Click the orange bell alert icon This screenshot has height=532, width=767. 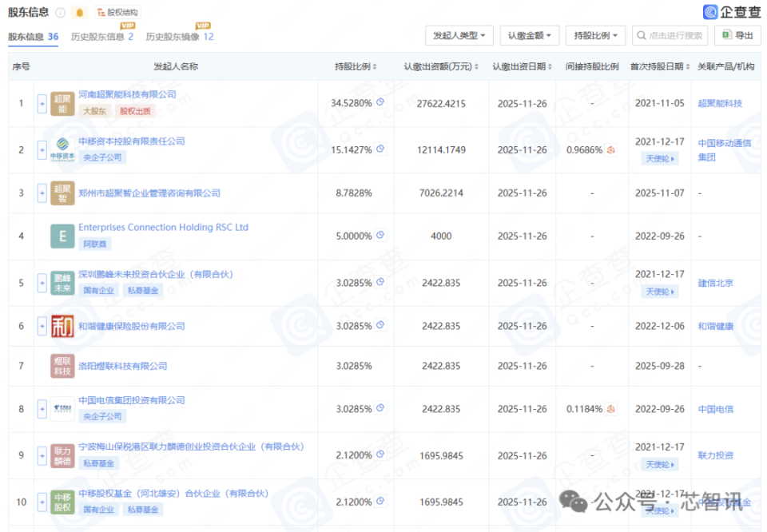point(80,13)
